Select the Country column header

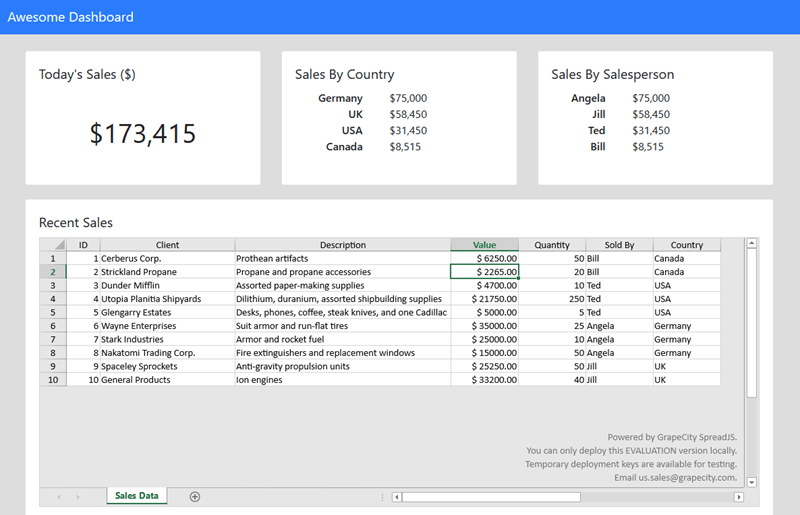(687, 244)
